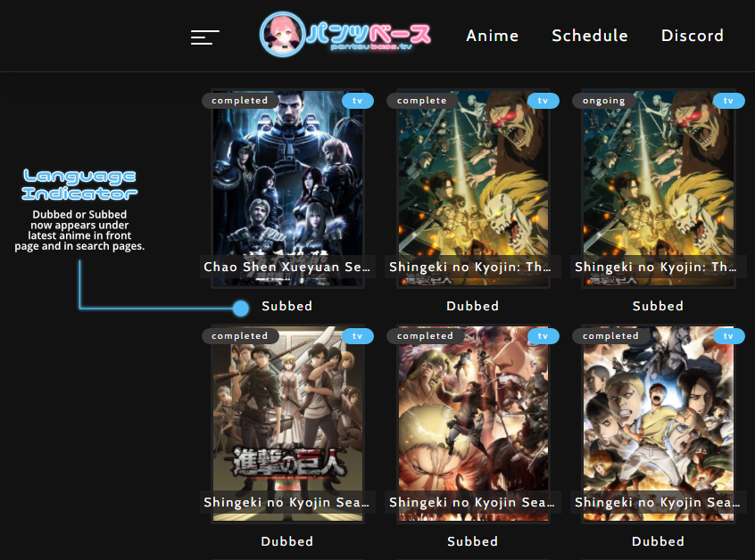The height and width of the screenshot is (560, 755).
Task: Open the Schedule page
Action: [x=590, y=36]
